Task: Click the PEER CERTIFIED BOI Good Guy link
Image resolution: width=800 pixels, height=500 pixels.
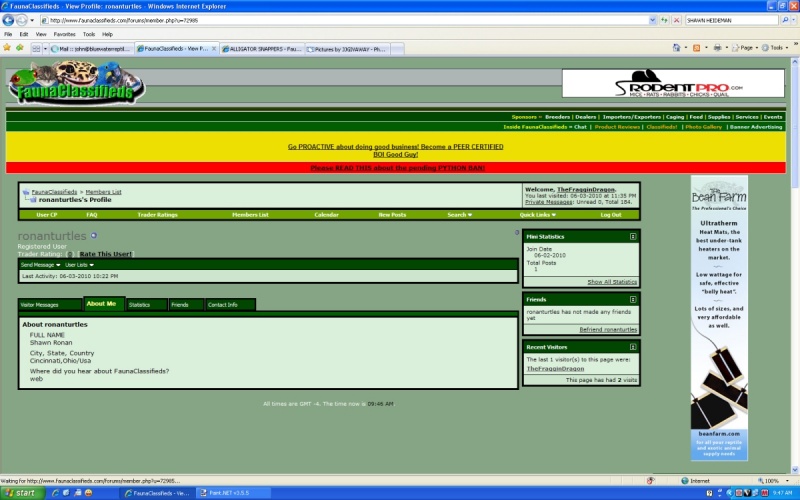Action: pos(395,151)
